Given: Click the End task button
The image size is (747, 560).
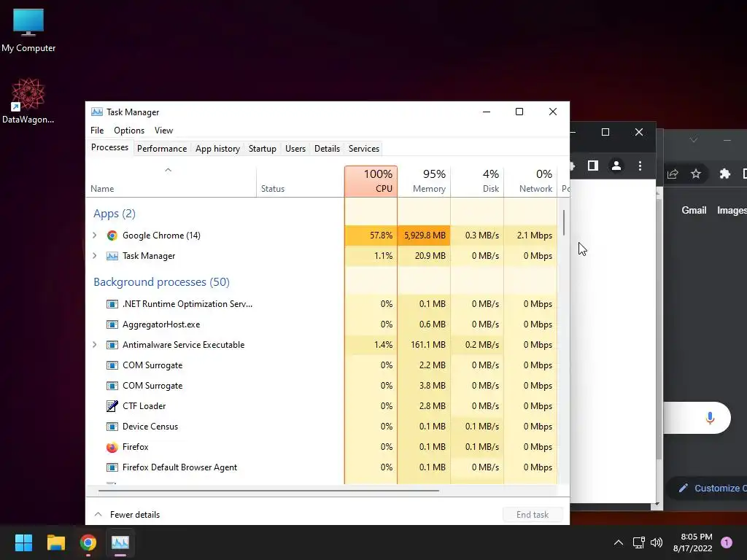Looking at the screenshot, I should [533, 515].
